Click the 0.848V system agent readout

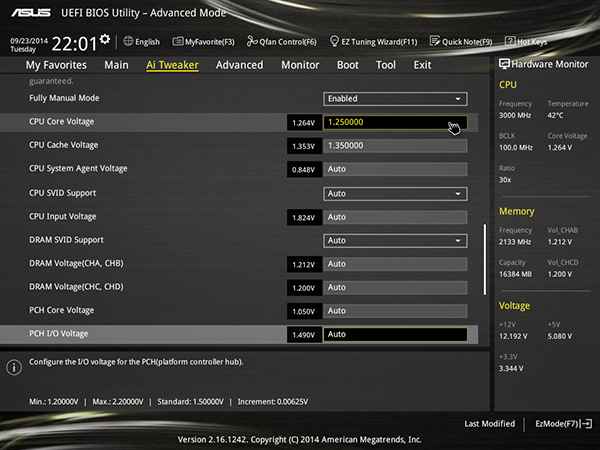[304, 170]
